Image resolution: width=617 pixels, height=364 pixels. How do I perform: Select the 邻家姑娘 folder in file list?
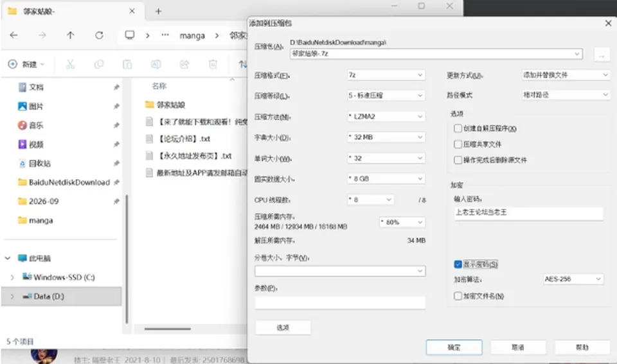coord(171,105)
